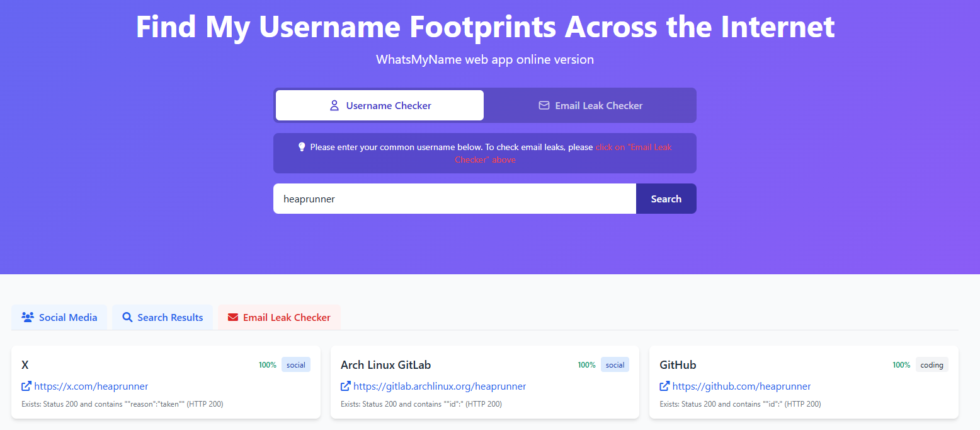Select the Username Checker tab
This screenshot has height=430, width=980.
tap(379, 105)
